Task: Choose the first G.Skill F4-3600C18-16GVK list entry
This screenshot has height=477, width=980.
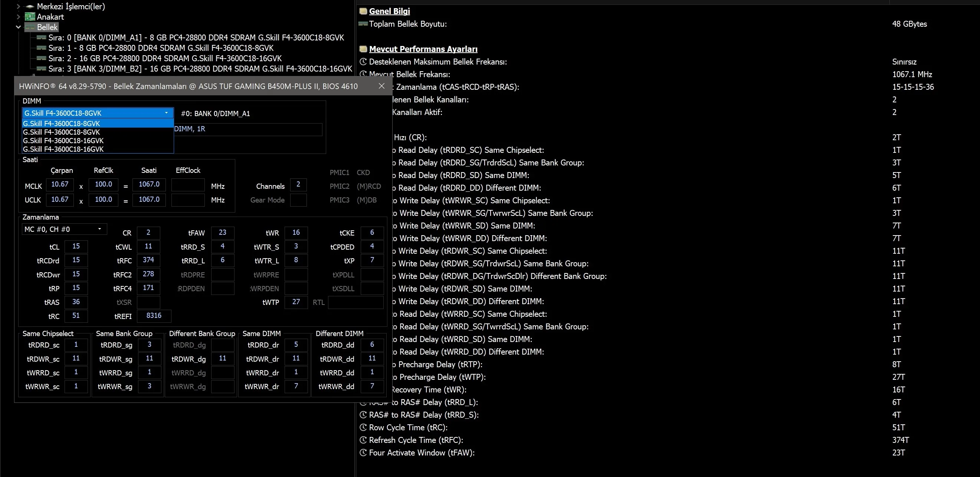Action: [98, 140]
